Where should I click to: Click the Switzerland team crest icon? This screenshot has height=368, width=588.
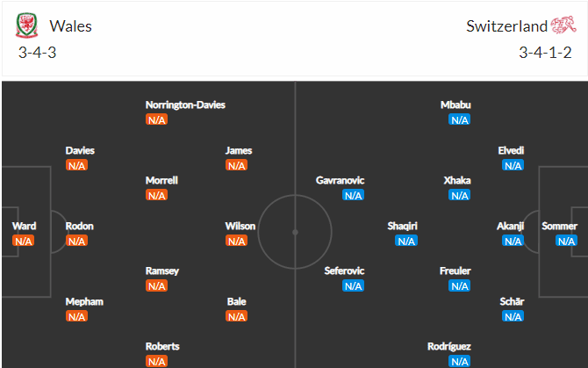point(563,25)
